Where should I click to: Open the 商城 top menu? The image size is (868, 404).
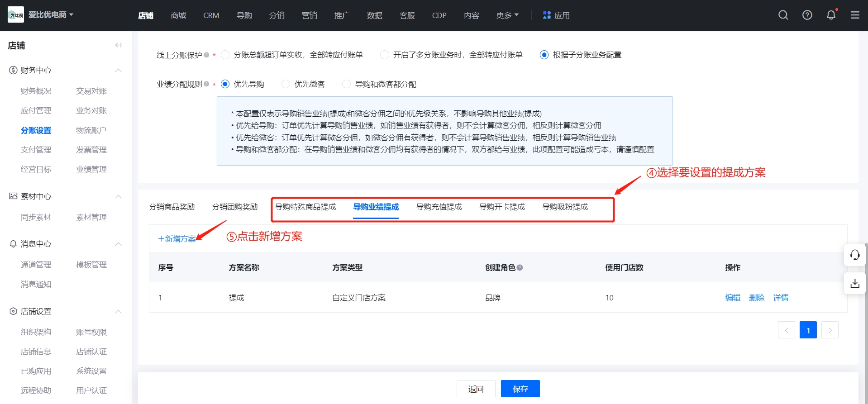[178, 15]
